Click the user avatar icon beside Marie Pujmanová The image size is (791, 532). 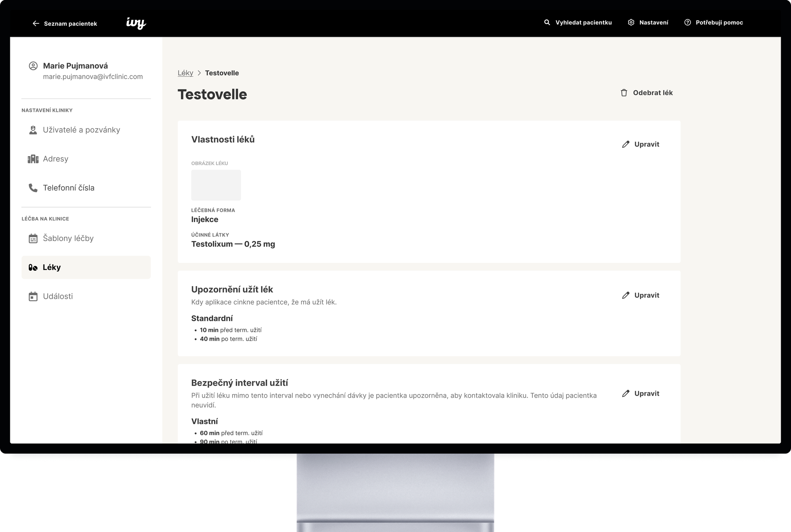click(33, 66)
